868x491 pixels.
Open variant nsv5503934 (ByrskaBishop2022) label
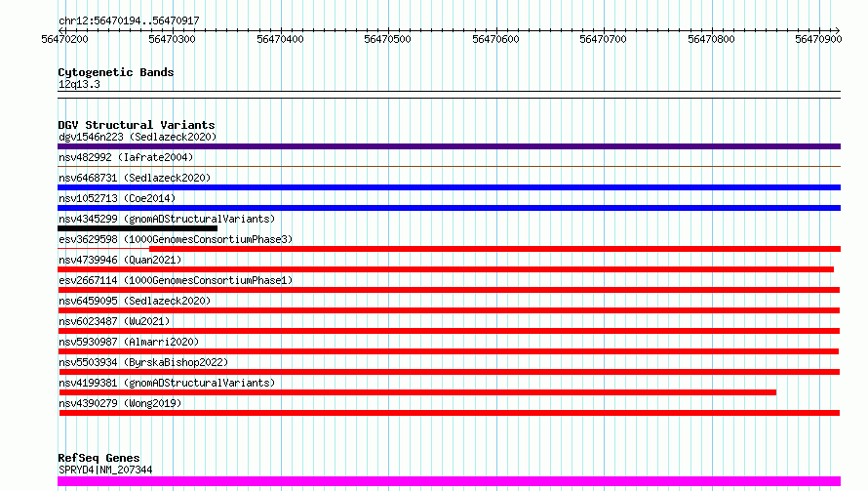[x=143, y=362]
